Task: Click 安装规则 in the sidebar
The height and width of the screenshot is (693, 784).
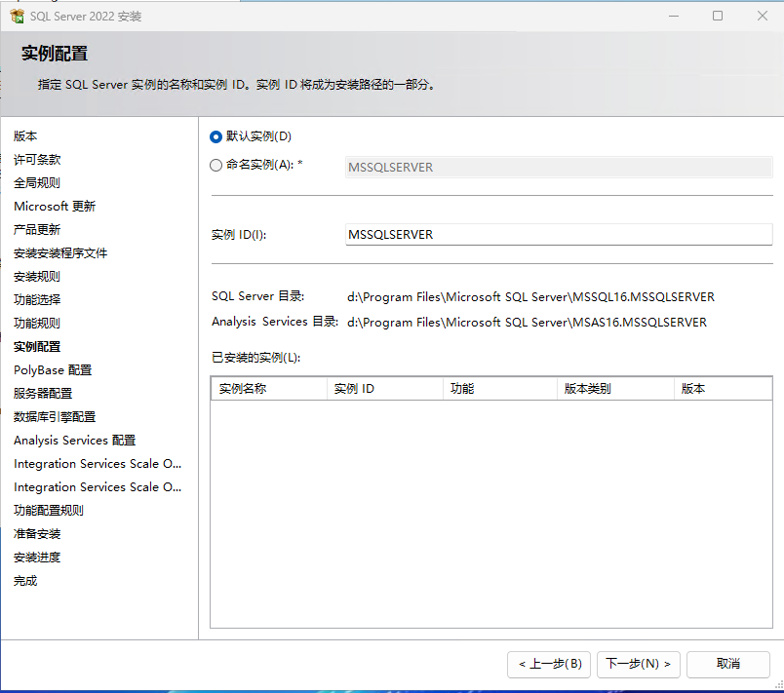Action: click(37, 277)
